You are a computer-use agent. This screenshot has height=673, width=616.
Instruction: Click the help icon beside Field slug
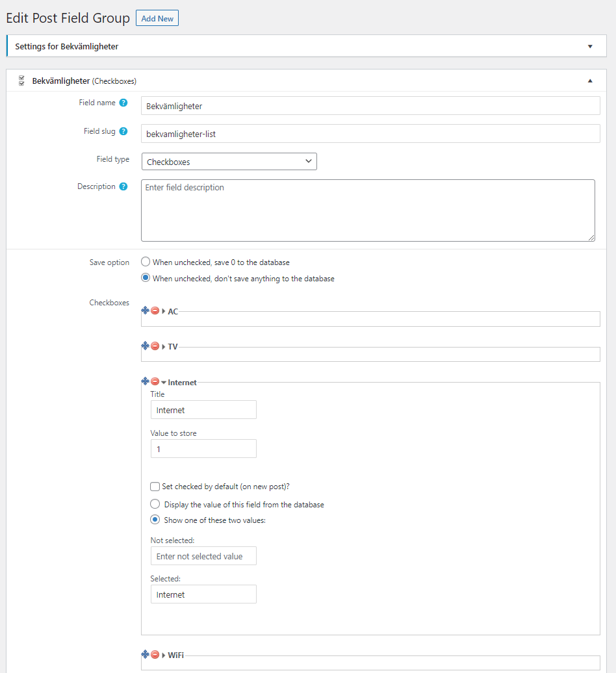123,131
